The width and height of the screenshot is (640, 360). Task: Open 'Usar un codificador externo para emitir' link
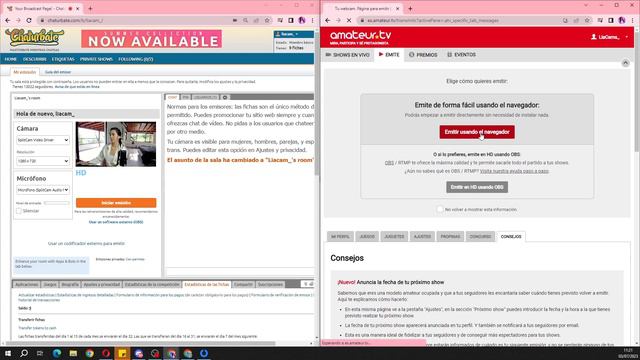[x=87, y=244]
